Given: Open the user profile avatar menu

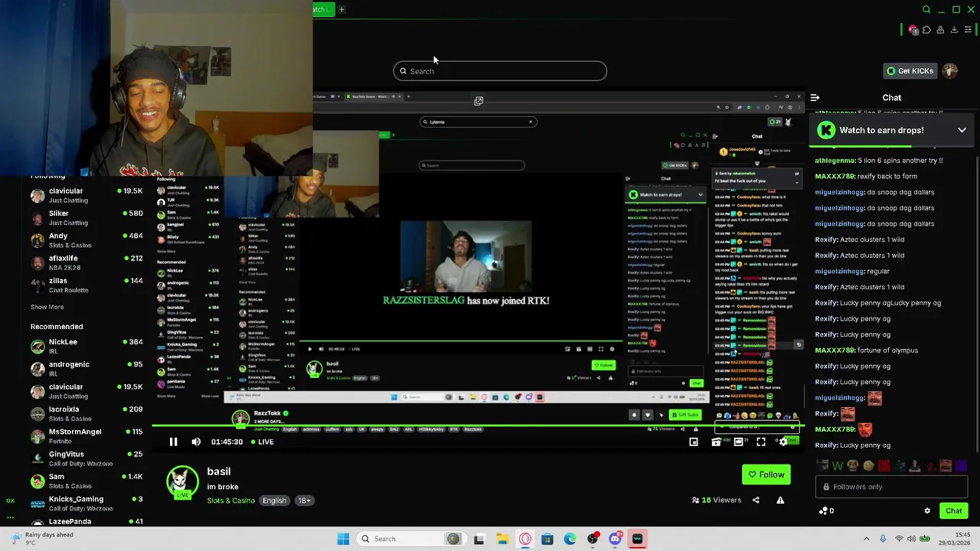Looking at the screenshot, I should click(x=950, y=71).
